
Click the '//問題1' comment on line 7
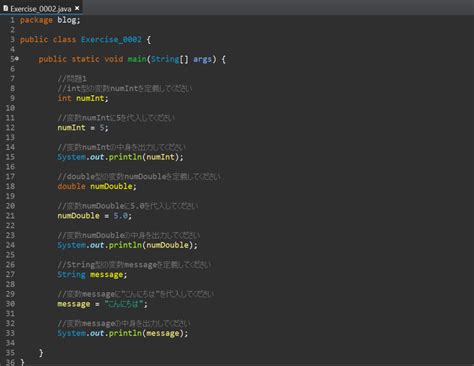point(72,79)
